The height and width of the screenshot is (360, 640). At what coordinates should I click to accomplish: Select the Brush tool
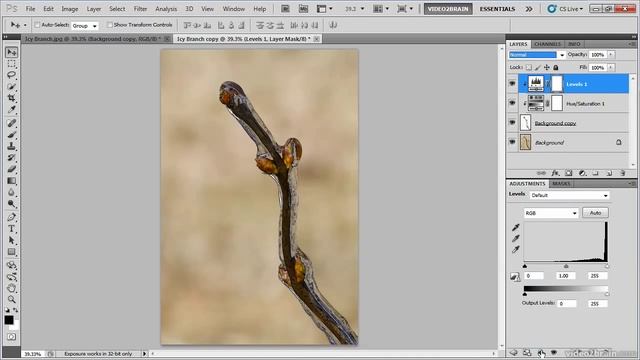click(11, 134)
